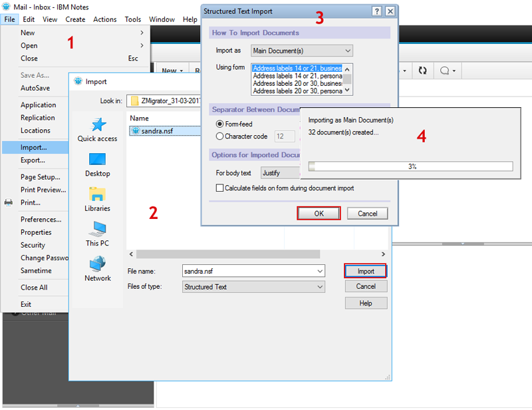This screenshot has width=532, height=410.
Task: Choose Close All menu entry
Action: pos(35,288)
